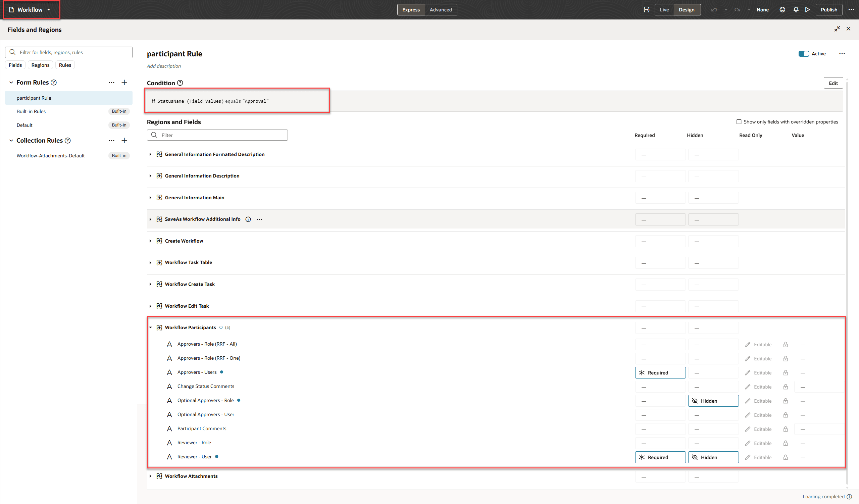Open notifications via the bell icon
Image resolution: width=859 pixels, height=504 pixels.
796,9
